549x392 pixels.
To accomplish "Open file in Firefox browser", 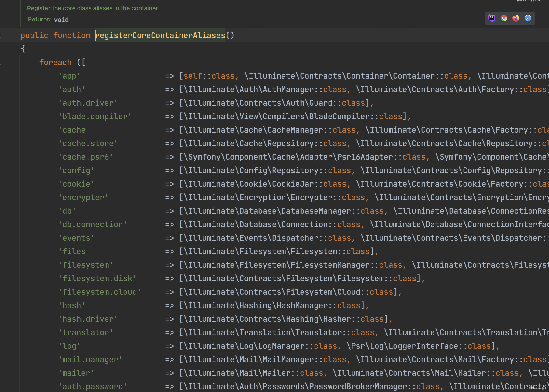I will point(516,18).
